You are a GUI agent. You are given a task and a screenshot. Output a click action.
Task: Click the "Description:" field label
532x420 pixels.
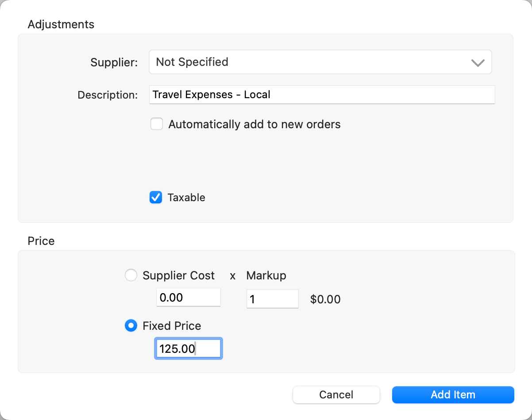click(108, 95)
